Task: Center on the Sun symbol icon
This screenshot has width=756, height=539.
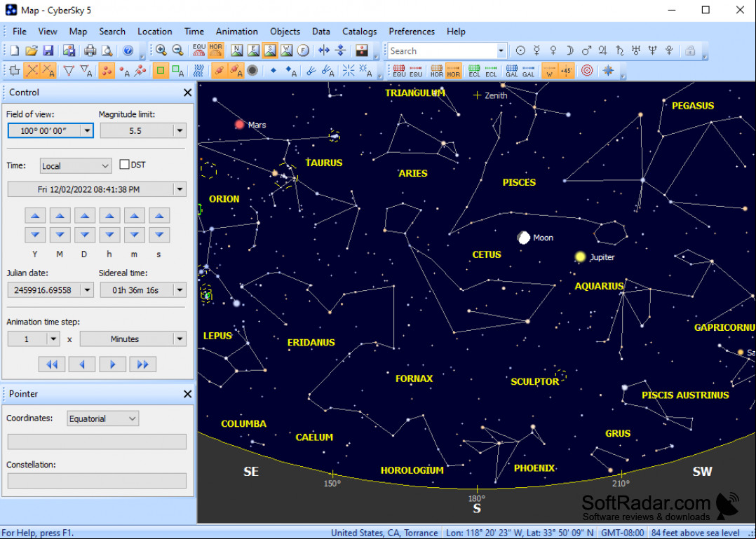Action: pos(520,50)
